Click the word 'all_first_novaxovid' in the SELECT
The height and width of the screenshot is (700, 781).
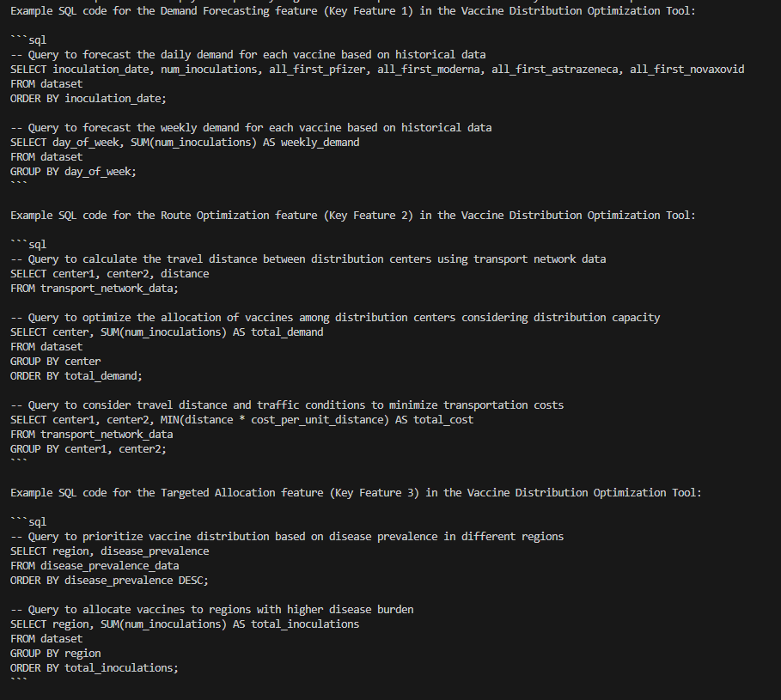[x=686, y=69]
